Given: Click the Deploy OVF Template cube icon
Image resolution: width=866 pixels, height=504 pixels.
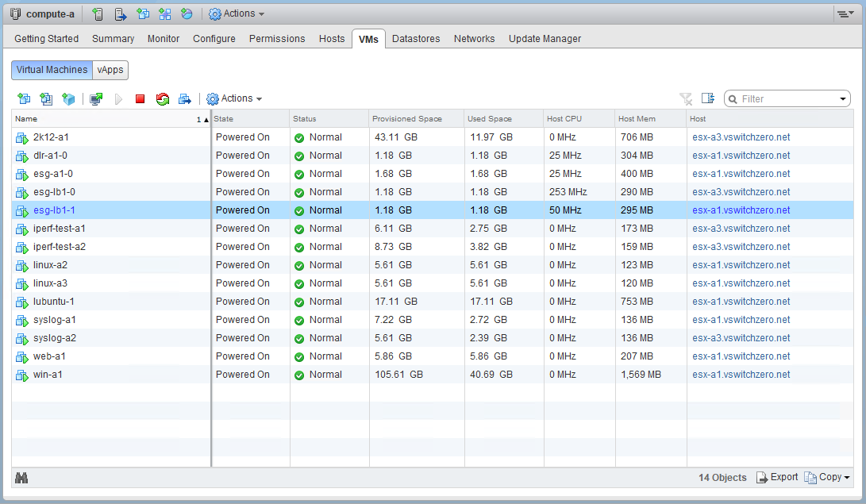Looking at the screenshot, I should click(x=69, y=99).
